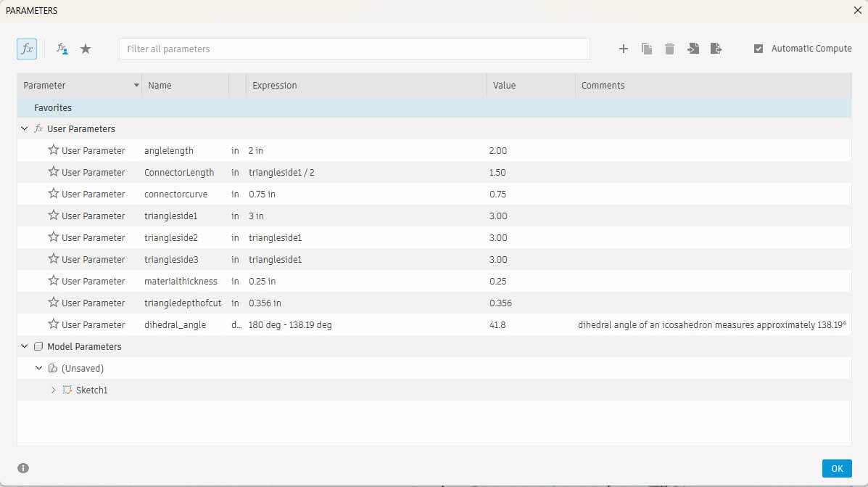Favorite the dihedral_angle parameter star
868x487 pixels.
53,324
